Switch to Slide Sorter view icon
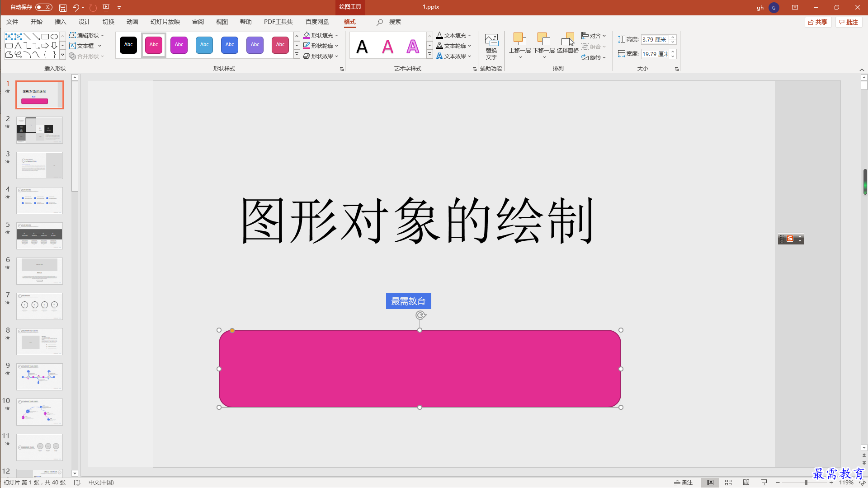The width and height of the screenshot is (868, 488). 728,483
